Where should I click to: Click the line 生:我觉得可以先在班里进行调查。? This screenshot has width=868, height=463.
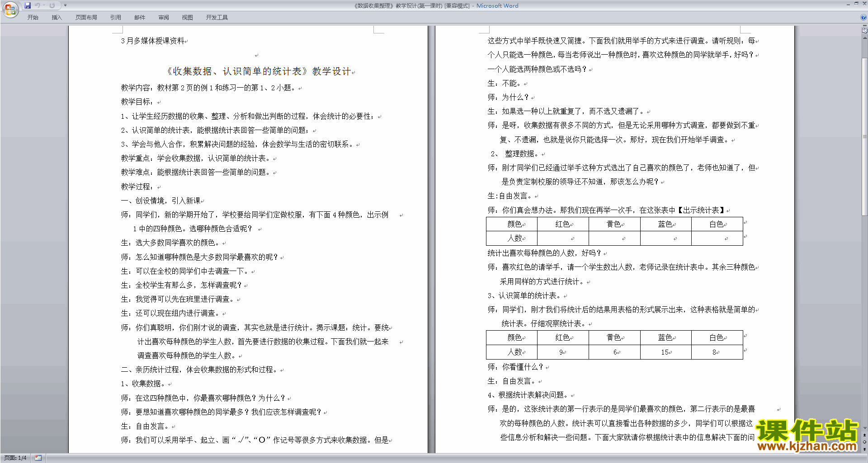pyautogui.click(x=178, y=299)
